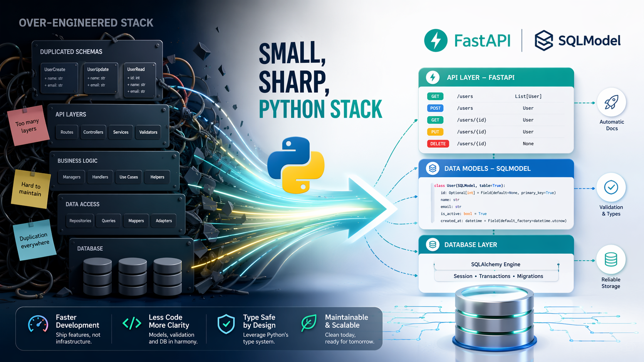
Task: Click the 'is_active: bool = True' code line
Action: tap(463, 214)
